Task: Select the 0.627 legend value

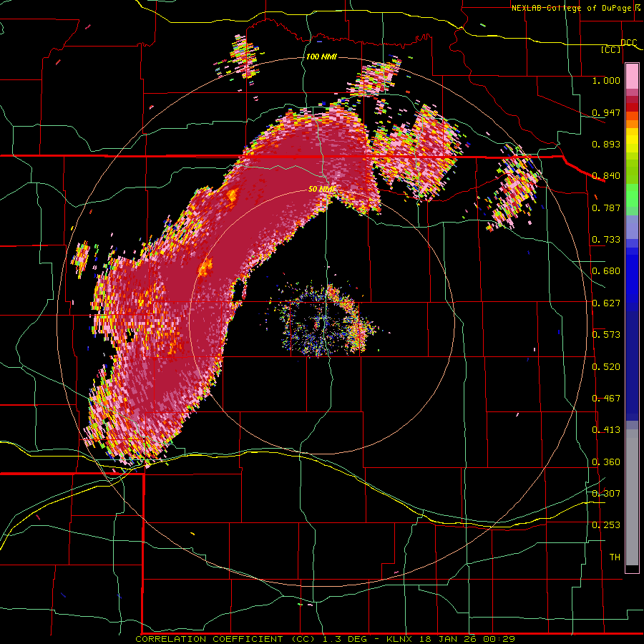Action: 606,303
